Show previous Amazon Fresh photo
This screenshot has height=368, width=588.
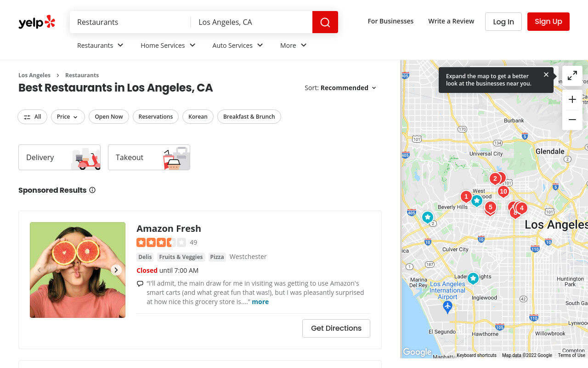39,270
